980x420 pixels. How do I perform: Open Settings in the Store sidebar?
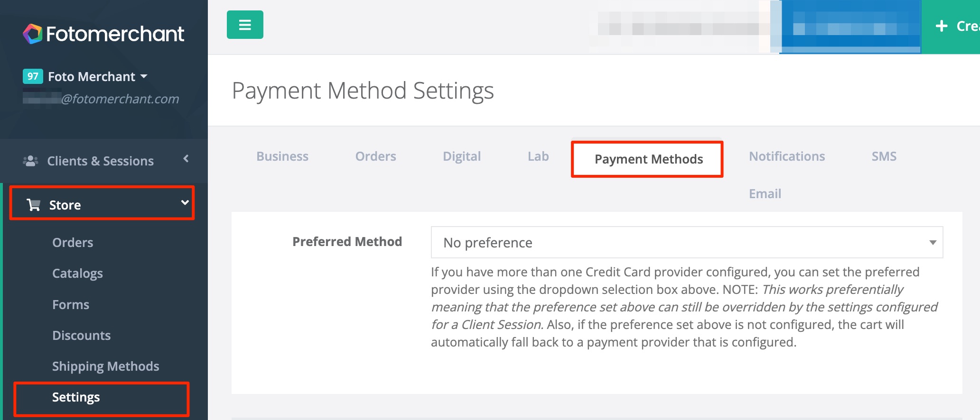[x=76, y=397]
